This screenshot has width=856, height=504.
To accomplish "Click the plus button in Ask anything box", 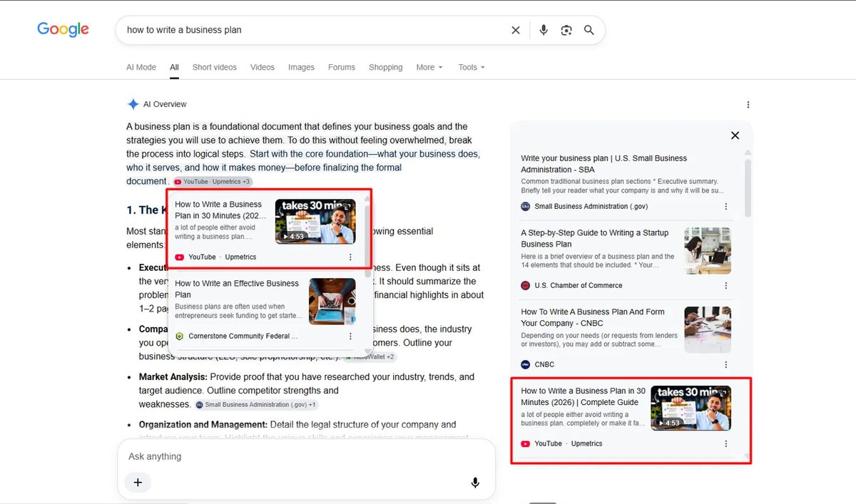I will pyautogui.click(x=138, y=483).
